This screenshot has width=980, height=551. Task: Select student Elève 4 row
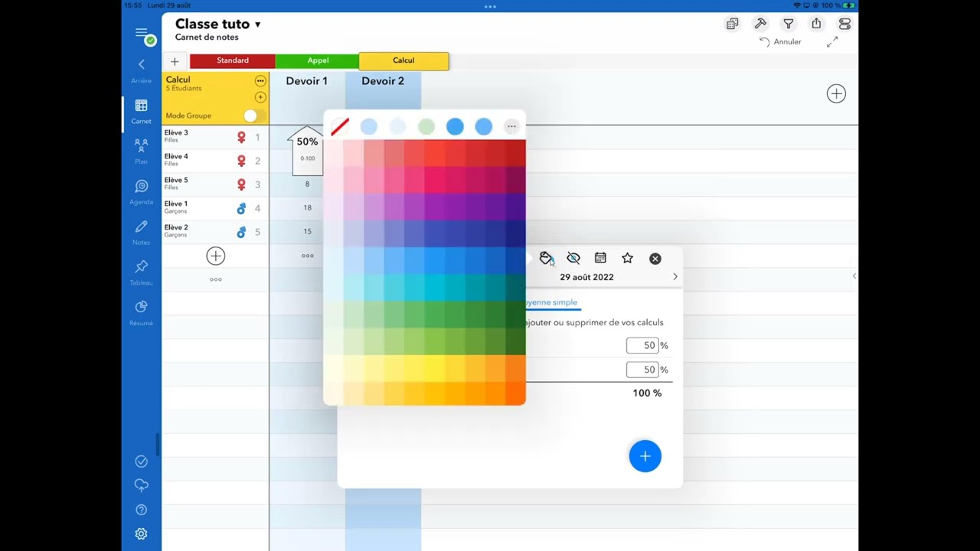215,161
